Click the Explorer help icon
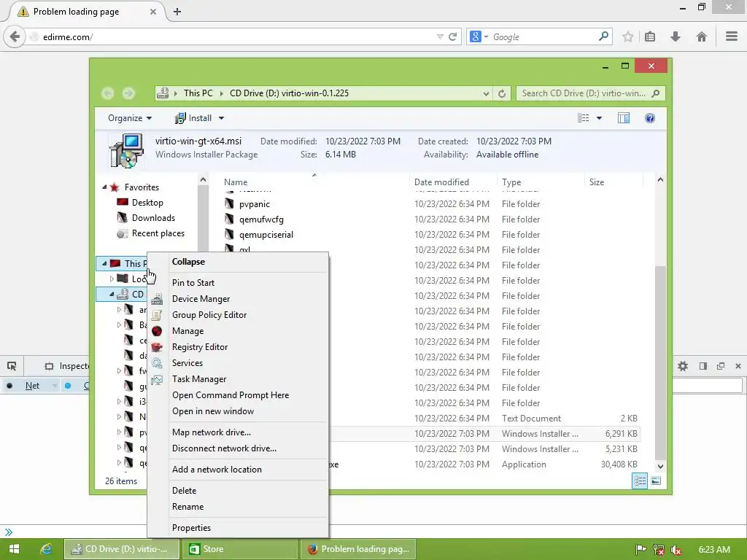Screen dimensions: 747x560 [650, 118]
